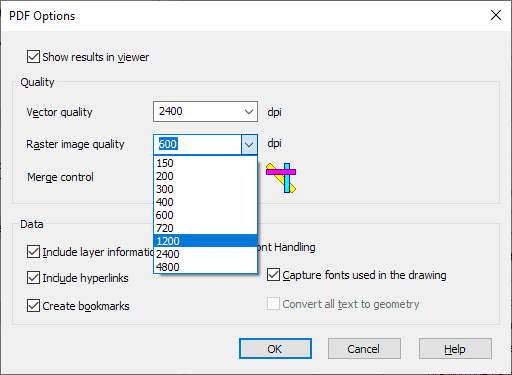Open the Vector quality dropdown
The width and height of the screenshot is (512, 375).
[x=205, y=111]
